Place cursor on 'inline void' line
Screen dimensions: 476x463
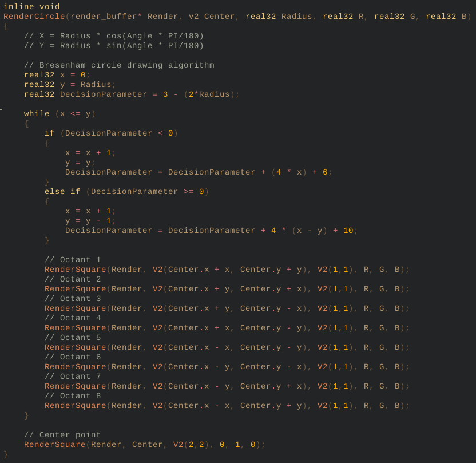pos(31,6)
